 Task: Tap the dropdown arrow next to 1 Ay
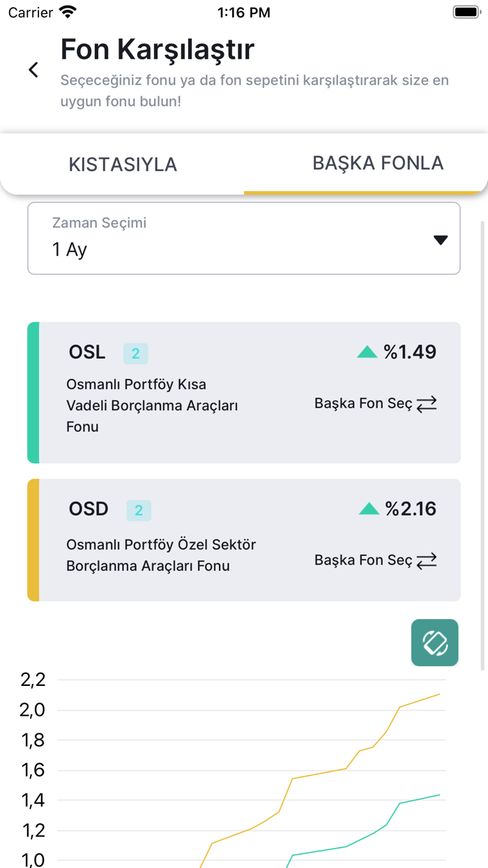point(441,239)
